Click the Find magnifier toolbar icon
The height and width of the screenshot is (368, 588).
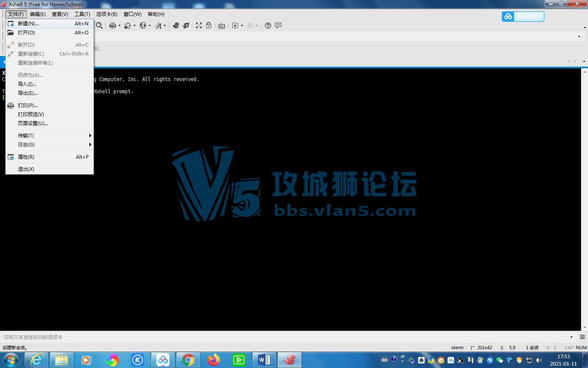point(99,25)
